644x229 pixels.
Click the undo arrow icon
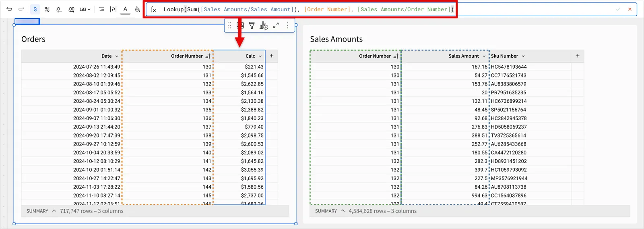(9, 9)
